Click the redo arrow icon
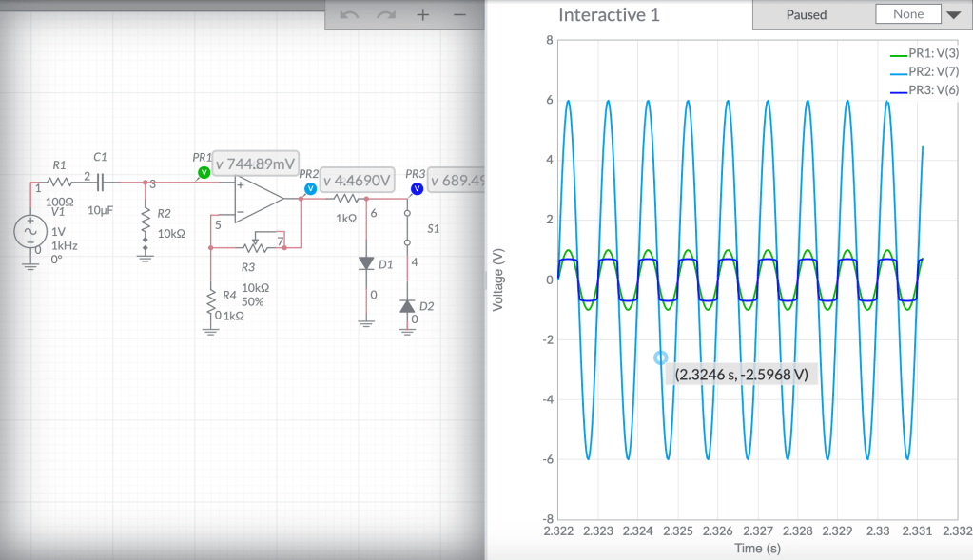This screenshot has height=560, width=973. (386, 16)
